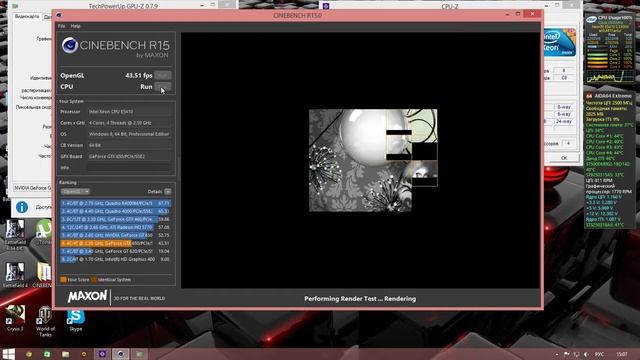Image resolution: width=640 pixels, height=360 pixels.
Task: Click the Processor field showing Intel Xeon
Action: (129, 111)
